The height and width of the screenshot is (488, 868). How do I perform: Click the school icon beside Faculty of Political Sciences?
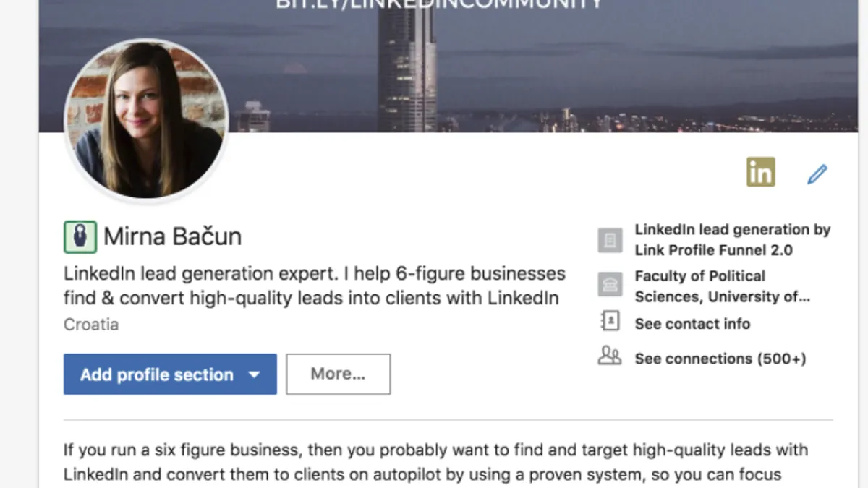click(610, 285)
